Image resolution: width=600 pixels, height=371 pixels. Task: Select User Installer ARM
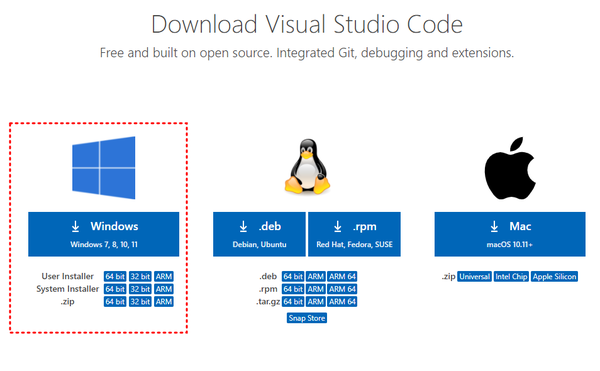[164, 276]
